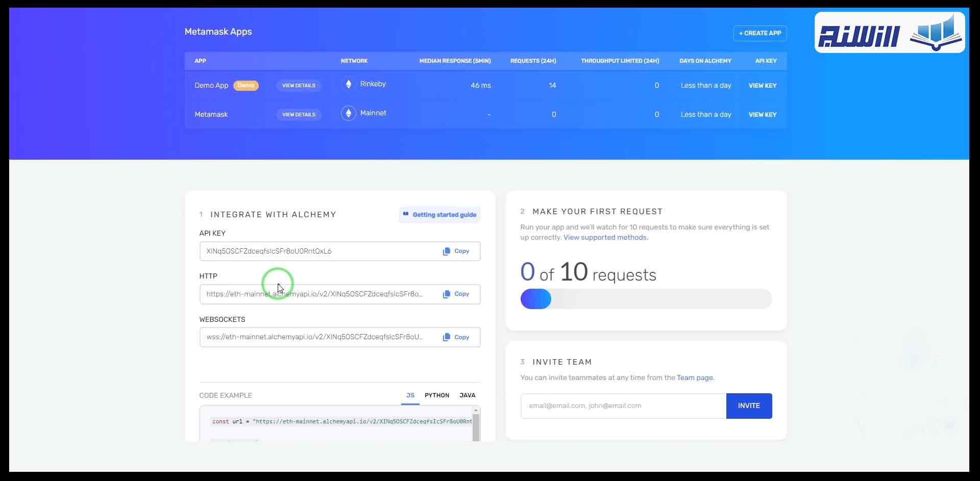Click the Rinkeby network label
The width and height of the screenshot is (980, 481).
click(x=373, y=84)
